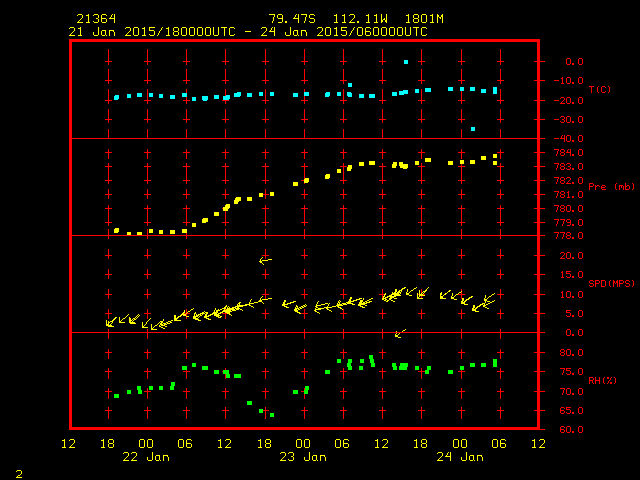Click the start time 21 Jan 2015/180000UTC

point(152,32)
